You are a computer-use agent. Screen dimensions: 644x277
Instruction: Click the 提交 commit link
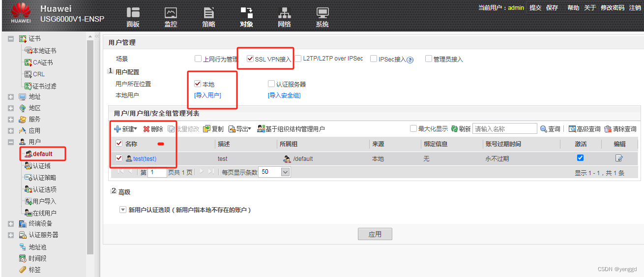[535, 8]
